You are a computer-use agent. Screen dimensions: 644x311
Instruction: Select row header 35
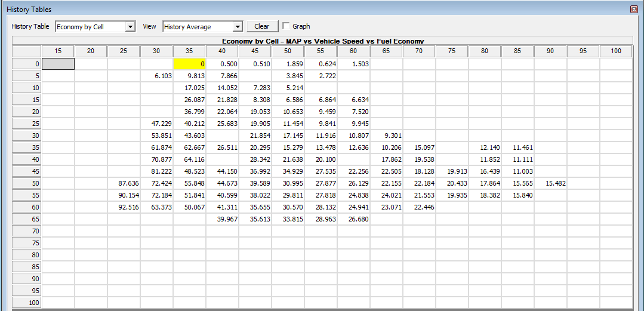pos(27,147)
